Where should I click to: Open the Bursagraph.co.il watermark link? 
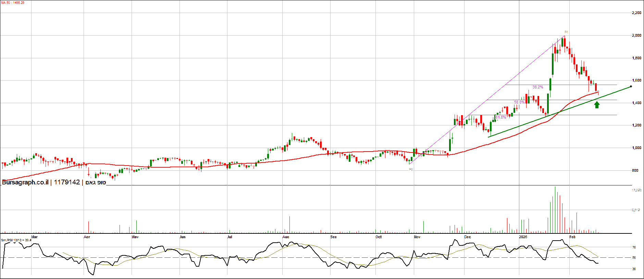tap(25, 182)
